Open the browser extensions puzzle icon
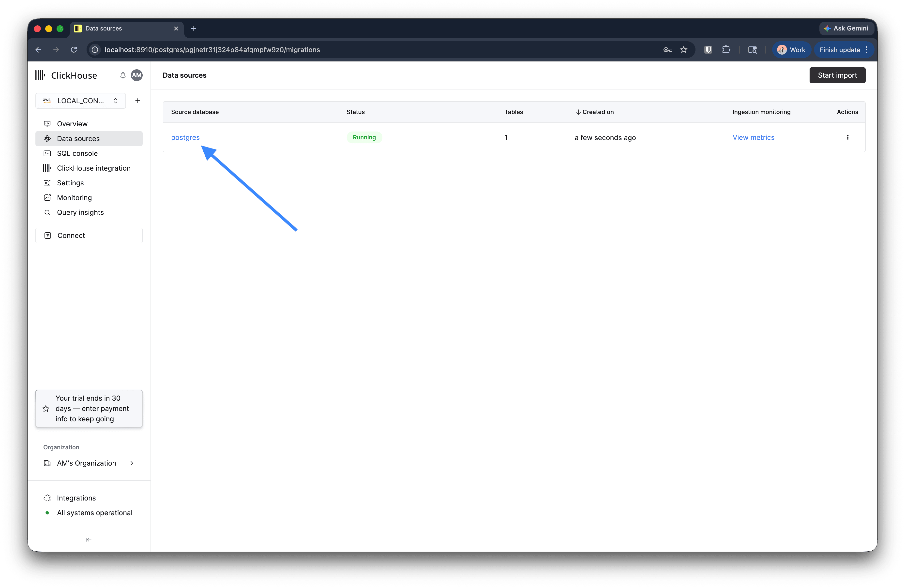Screen dimensions: 905x588 point(726,50)
